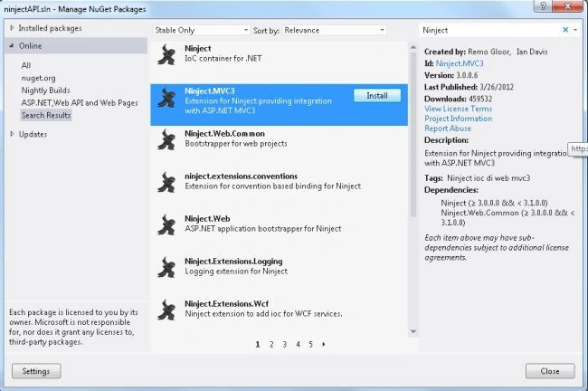This screenshot has height=391, width=588.
Task: Open the Settings button
Action: pyautogui.click(x=36, y=371)
